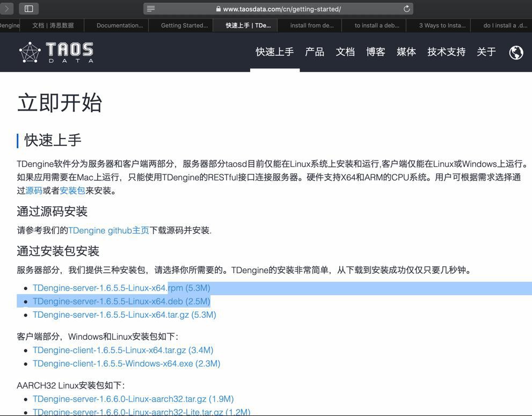Switch to the to install a deb... tab
The width and height of the screenshot is (532, 416).
coord(374,25)
